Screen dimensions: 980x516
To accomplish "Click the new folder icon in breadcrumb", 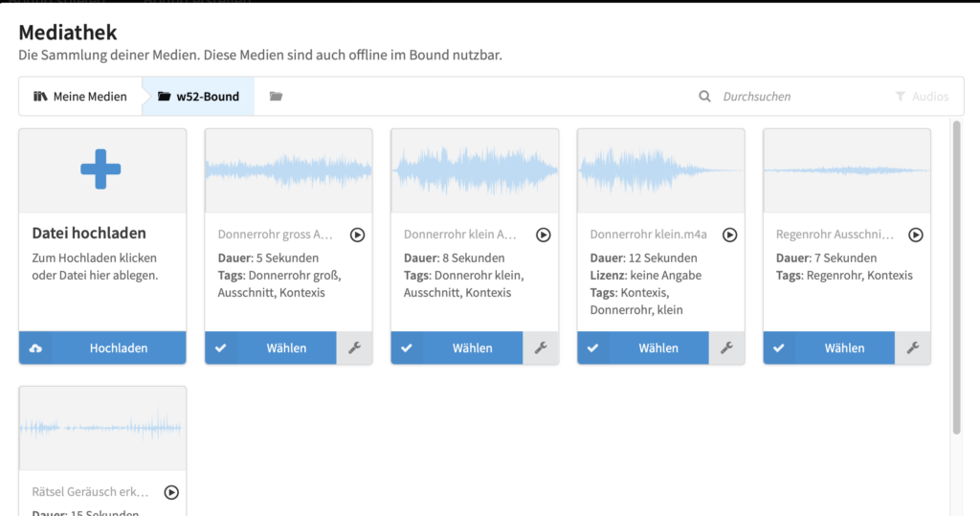I will coord(276,97).
